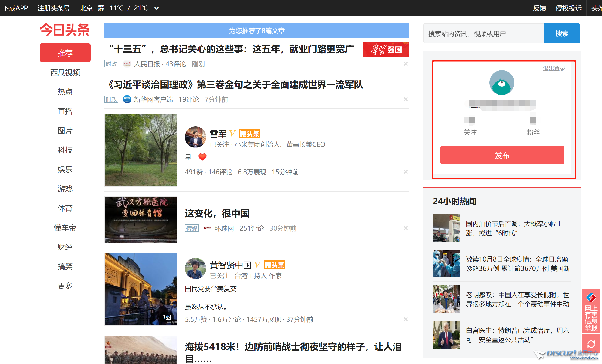Click the 发布 publish button
The height and width of the screenshot is (364, 602).
(x=502, y=155)
